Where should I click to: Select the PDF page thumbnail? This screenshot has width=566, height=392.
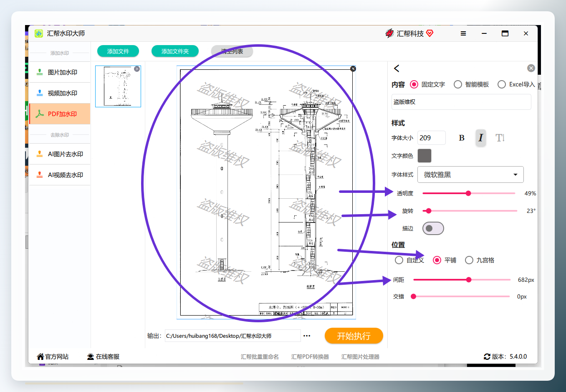pyautogui.click(x=118, y=86)
